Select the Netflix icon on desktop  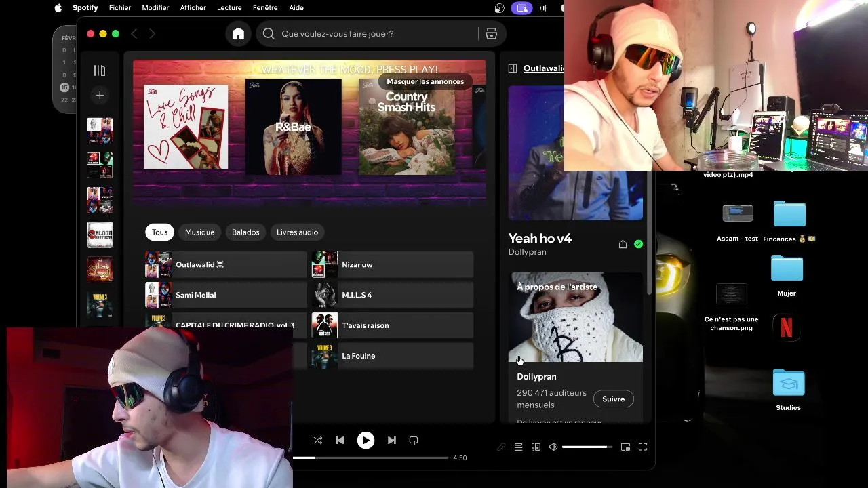[x=787, y=328]
